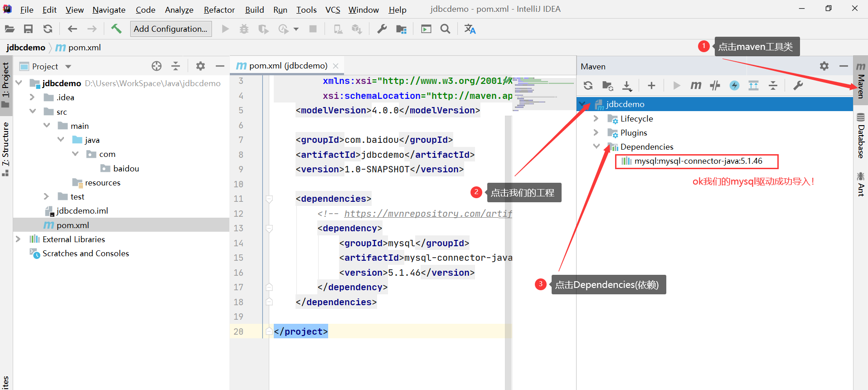
Task: Collapse the Dependencies node in Maven
Action: click(596, 146)
